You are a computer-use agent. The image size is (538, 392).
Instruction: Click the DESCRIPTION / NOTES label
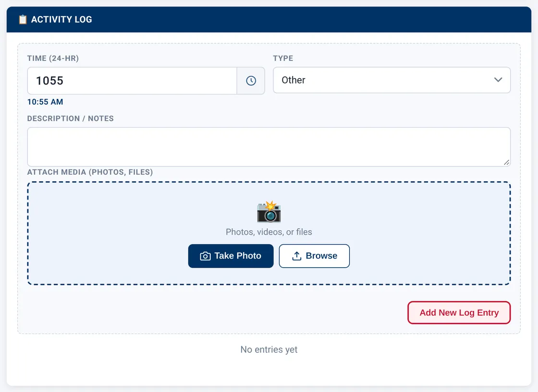[70, 119]
